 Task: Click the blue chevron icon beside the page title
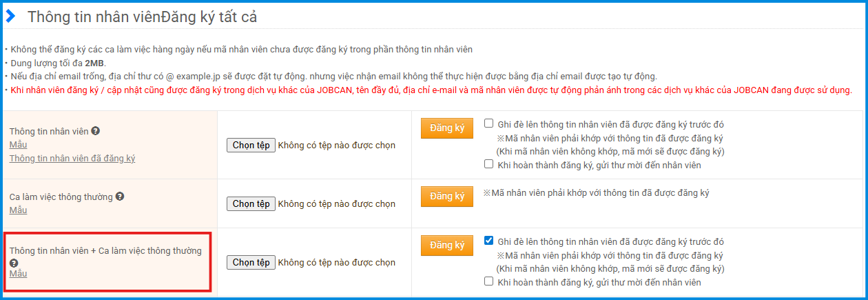click(11, 16)
